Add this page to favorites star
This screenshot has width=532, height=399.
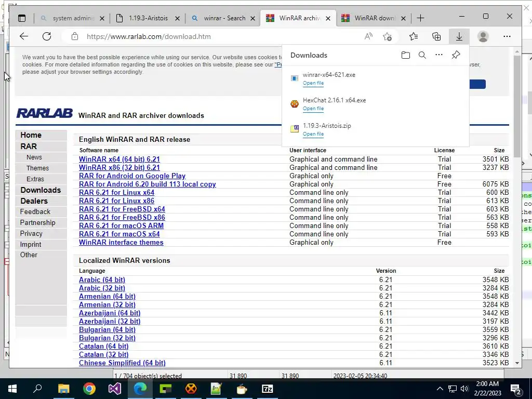(x=387, y=36)
